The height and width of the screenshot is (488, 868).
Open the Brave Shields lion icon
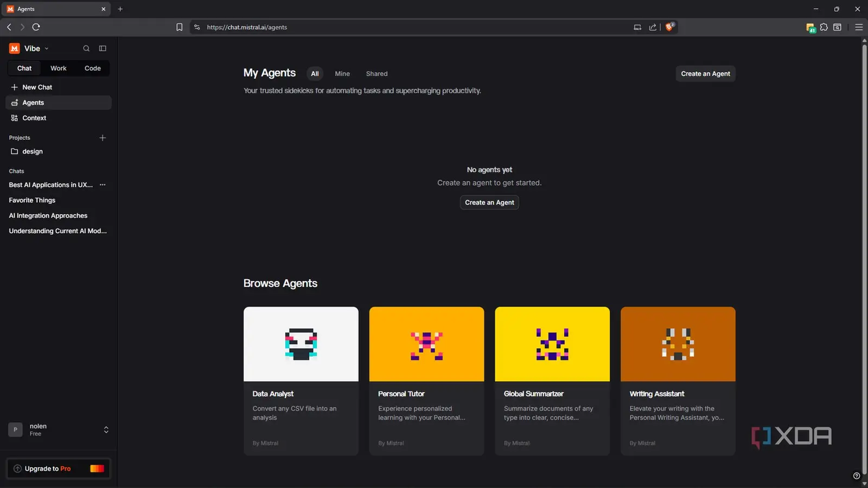click(670, 27)
